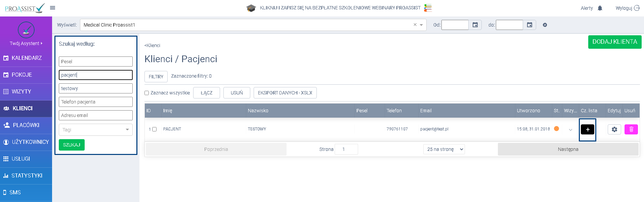Image resolution: width=644 pixels, height=202 pixels.
Task: Open PLACÓWKI section
Action: point(26,125)
